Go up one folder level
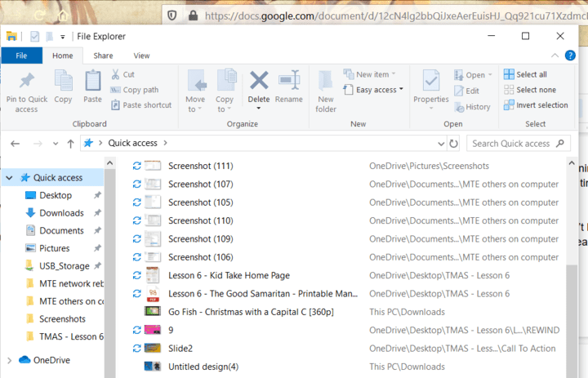This screenshot has width=588, height=378. click(70, 144)
